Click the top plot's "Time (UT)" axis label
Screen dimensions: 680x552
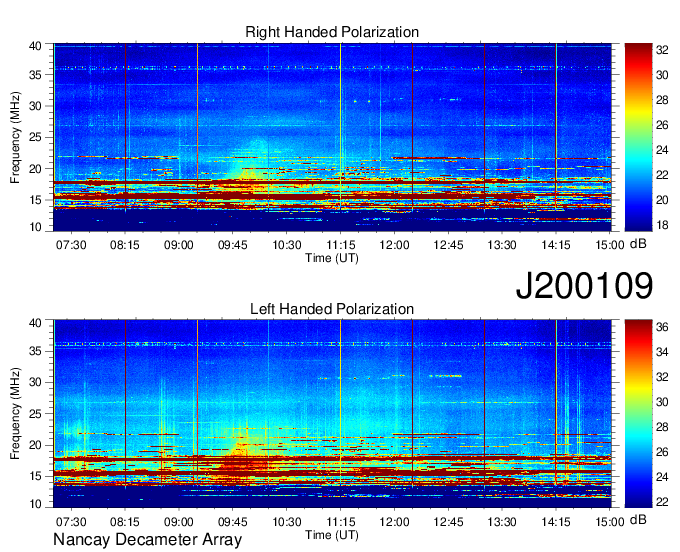pos(332,258)
